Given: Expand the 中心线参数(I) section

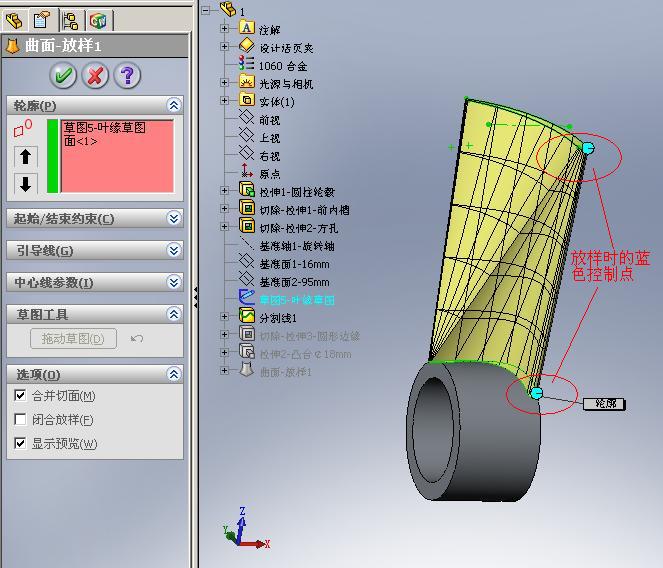Looking at the screenshot, I should 174,282.
